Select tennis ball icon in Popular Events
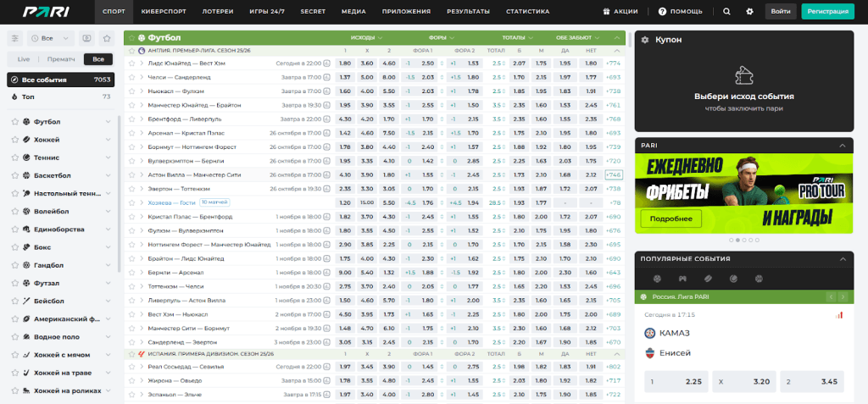868x404 pixels. point(733,279)
